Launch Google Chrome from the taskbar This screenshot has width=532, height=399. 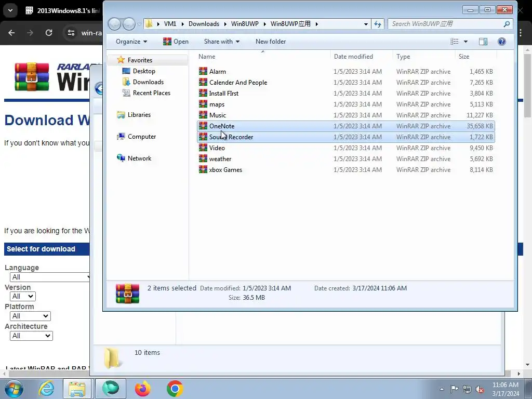click(175, 389)
